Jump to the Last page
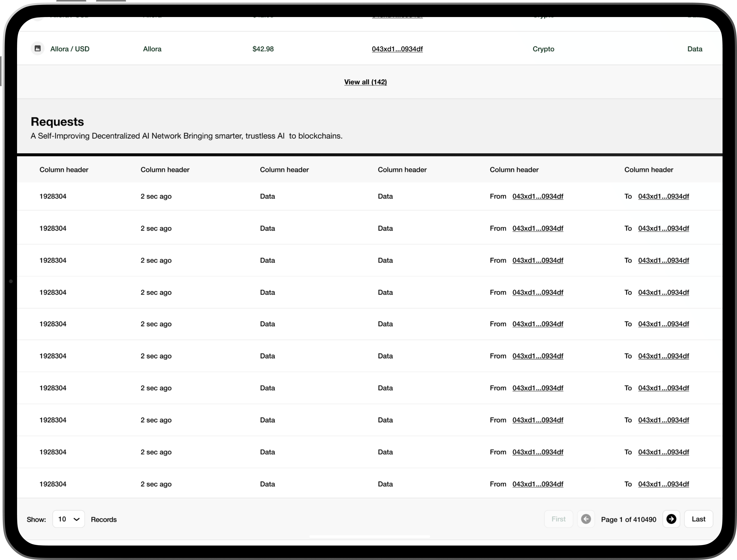This screenshot has width=737, height=560. coord(698,519)
